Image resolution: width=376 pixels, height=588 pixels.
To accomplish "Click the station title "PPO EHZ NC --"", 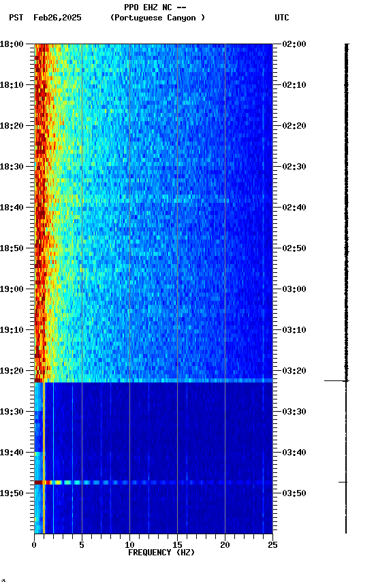I will point(155,7).
